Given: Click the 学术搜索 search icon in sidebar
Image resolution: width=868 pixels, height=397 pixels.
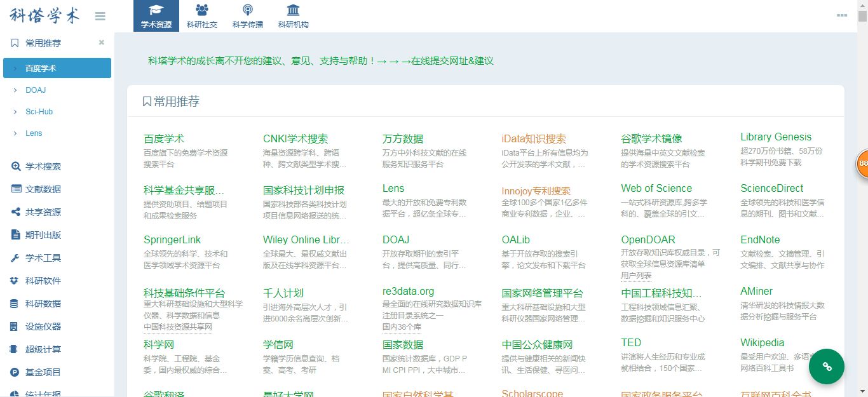Looking at the screenshot, I should coord(16,166).
